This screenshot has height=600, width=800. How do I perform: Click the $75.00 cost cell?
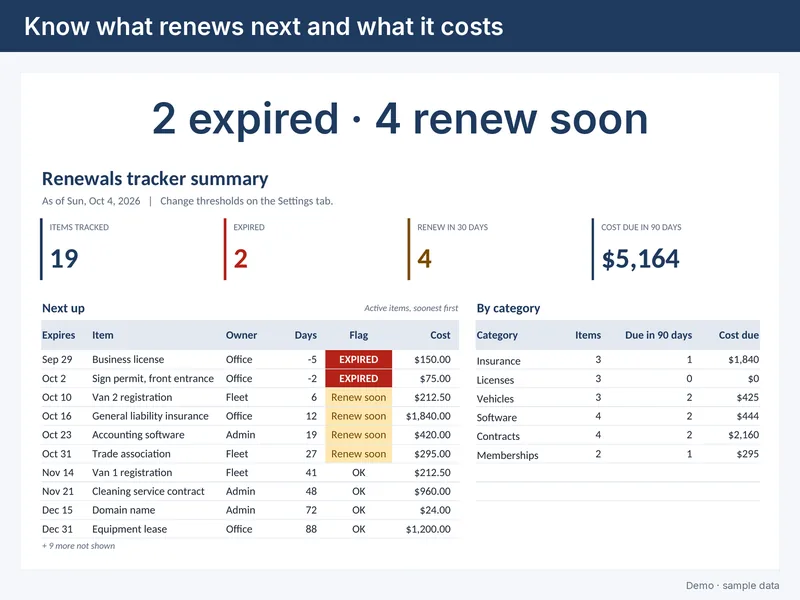(x=435, y=379)
